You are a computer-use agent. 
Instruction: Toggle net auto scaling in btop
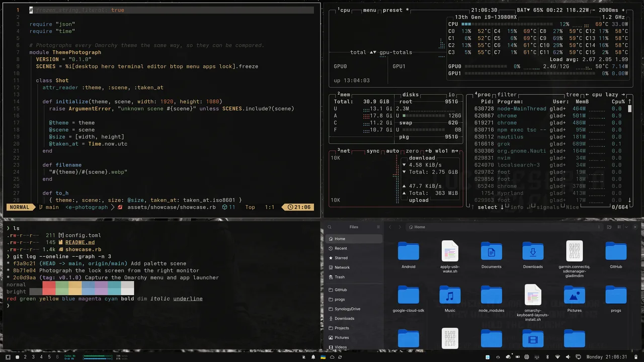pos(392,151)
